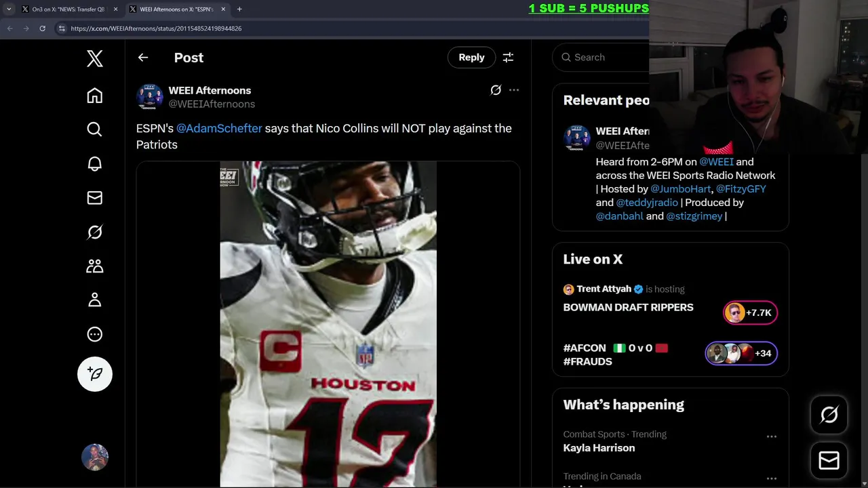Reload the page
Screen dimensions: 868x488
42,28
